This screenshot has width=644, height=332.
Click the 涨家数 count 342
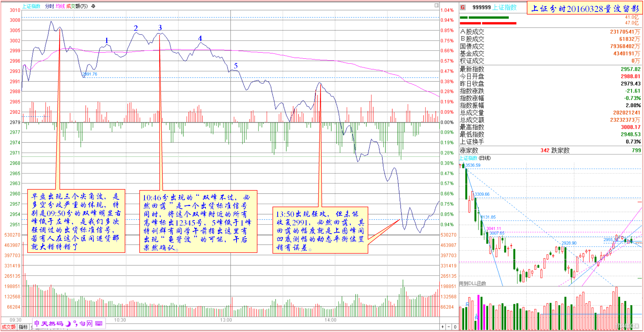click(x=545, y=150)
